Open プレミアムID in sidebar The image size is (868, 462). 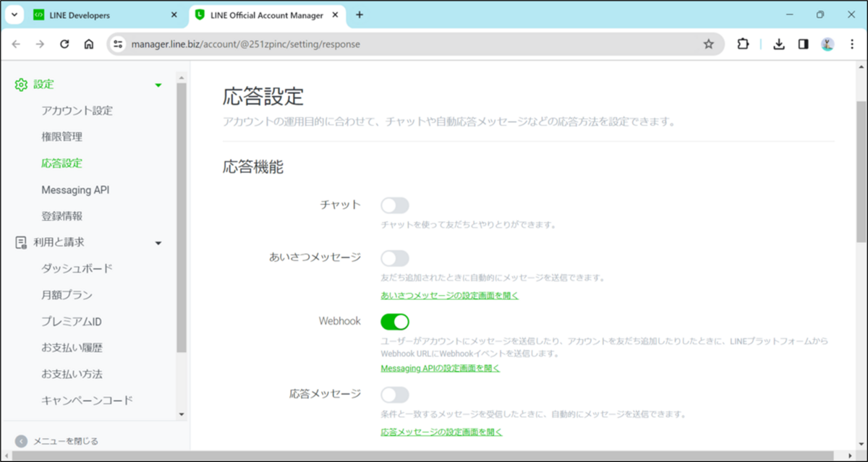coord(72,322)
